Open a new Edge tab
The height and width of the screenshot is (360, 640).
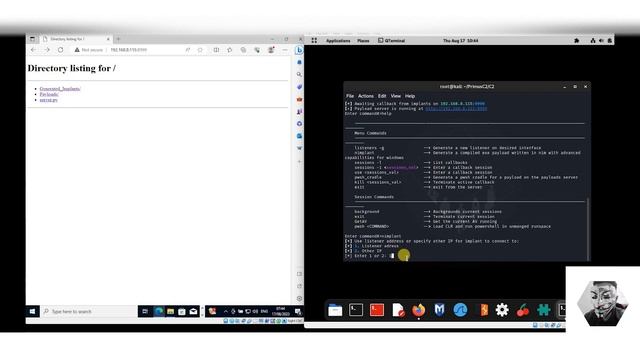118,39
